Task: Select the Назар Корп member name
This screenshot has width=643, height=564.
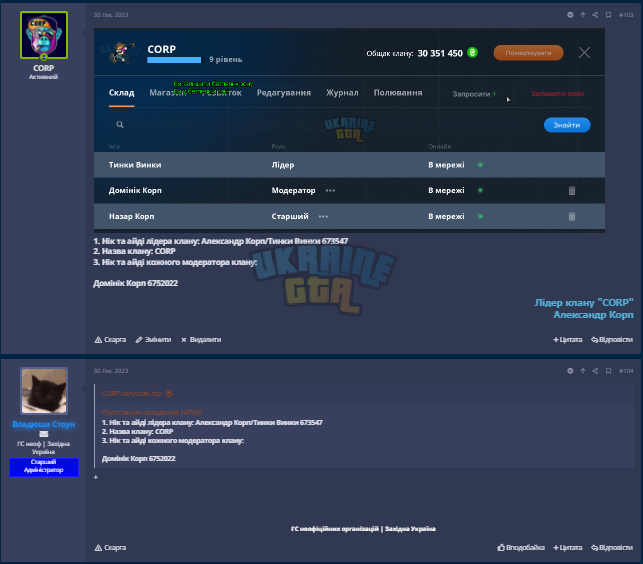Action: coord(131,216)
